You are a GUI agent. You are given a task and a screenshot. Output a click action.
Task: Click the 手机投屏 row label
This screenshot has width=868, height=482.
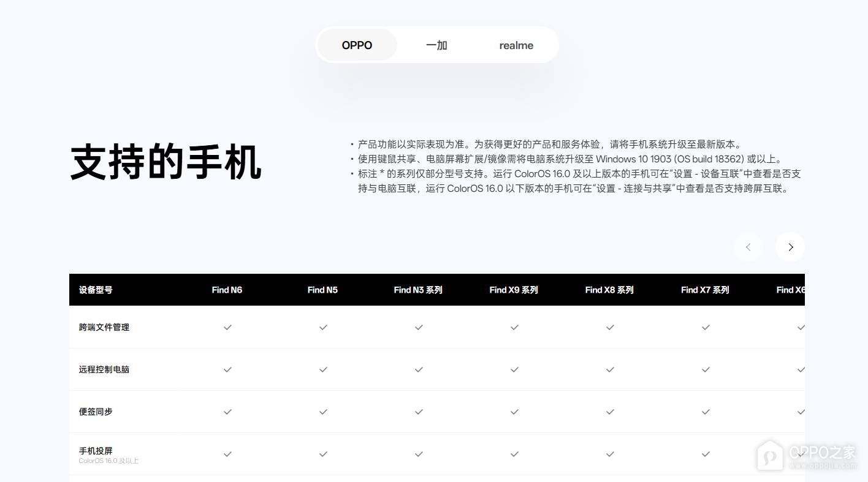(x=96, y=451)
